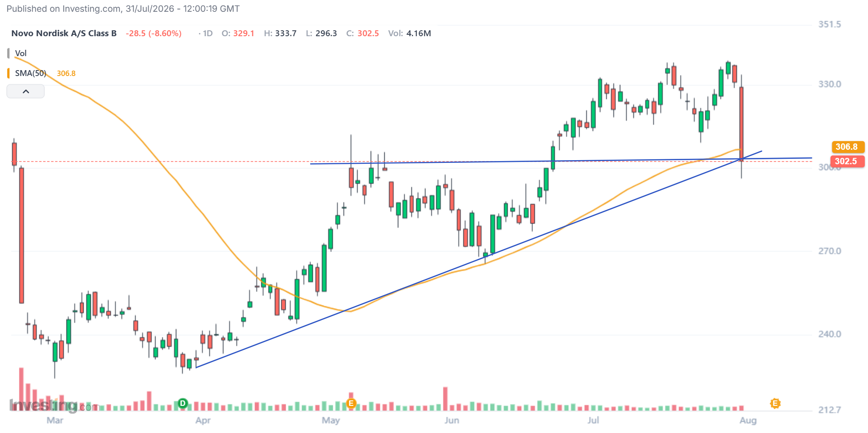Click the E earnings marker near May
868x433 pixels.
tap(351, 403)
